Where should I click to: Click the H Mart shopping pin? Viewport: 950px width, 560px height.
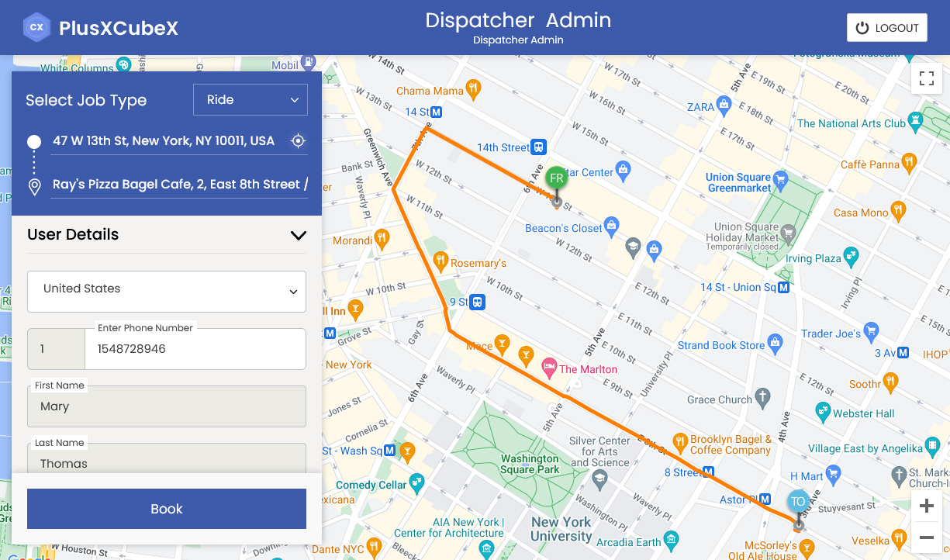click(834, 474)
